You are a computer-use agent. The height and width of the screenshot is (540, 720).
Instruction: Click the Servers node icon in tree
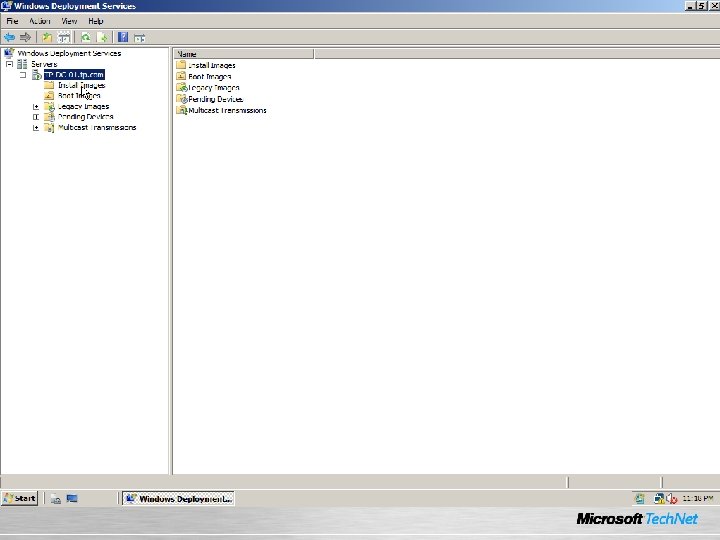(x=22, y=64)
